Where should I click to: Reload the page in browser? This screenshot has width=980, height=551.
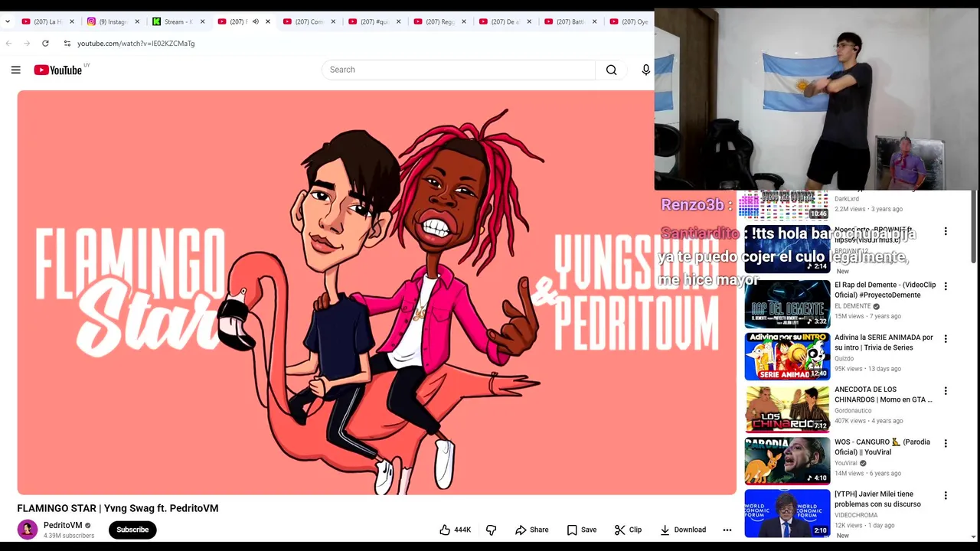pos(45,44)
